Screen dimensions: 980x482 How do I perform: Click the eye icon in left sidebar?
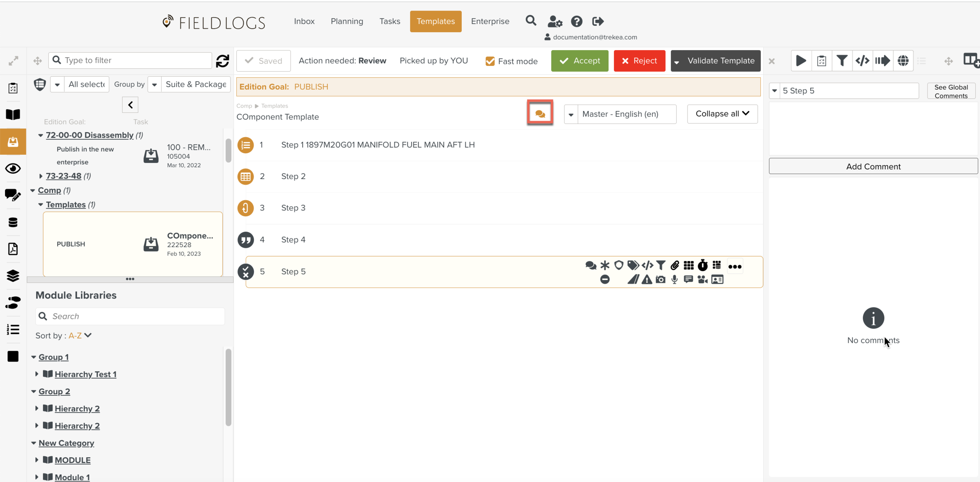pyautogui.click(x=13, y=169)
